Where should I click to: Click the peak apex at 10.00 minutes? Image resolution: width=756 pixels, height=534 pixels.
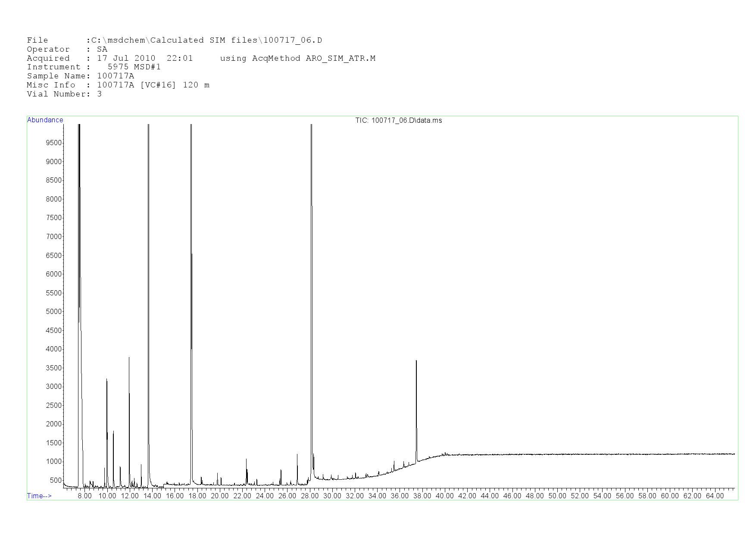[x=106, y=380]
